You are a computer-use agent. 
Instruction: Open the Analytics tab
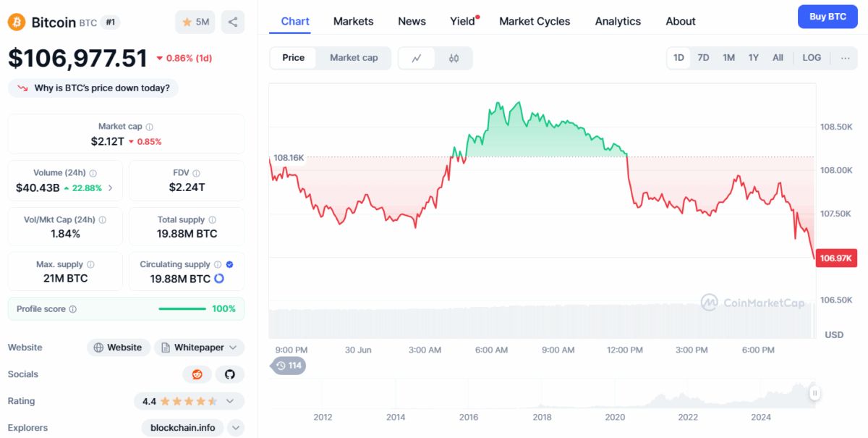pyautogui.click(x=618, y=22)
